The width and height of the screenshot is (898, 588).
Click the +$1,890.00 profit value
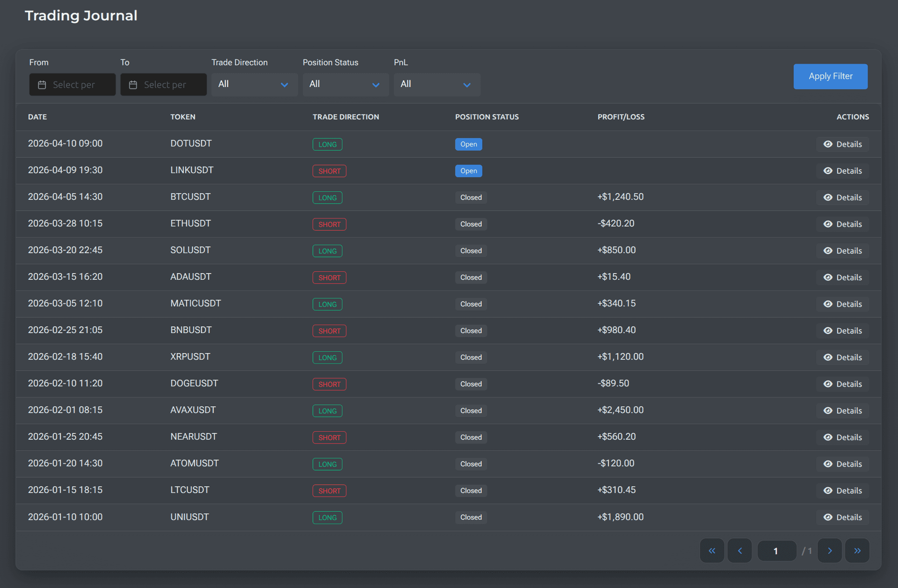[x=621, y=517]
